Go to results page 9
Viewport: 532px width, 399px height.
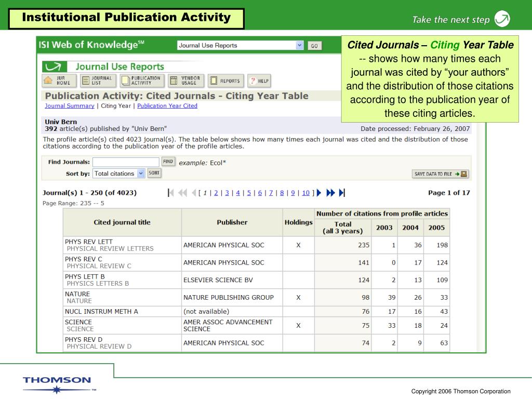(x=293, y=193)
